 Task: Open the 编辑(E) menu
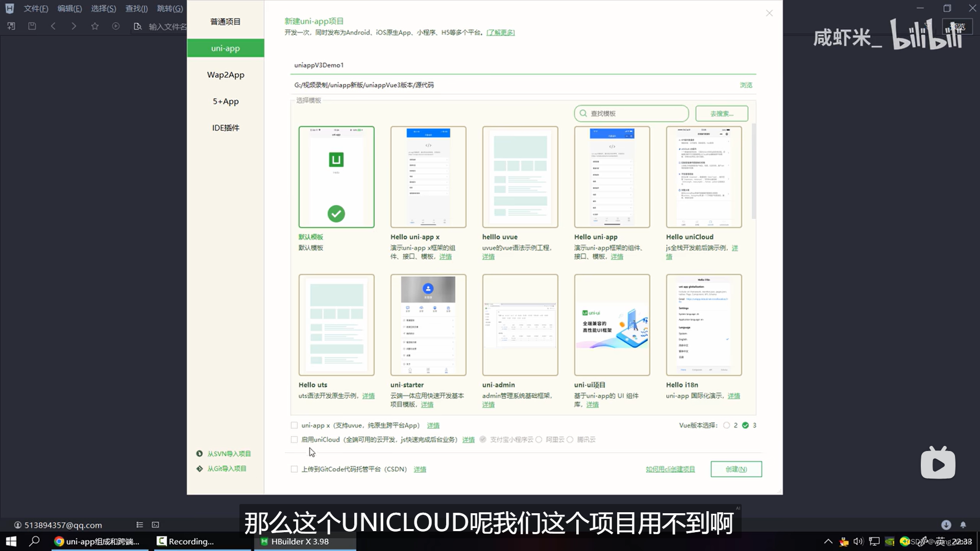(x=69, y=9)
